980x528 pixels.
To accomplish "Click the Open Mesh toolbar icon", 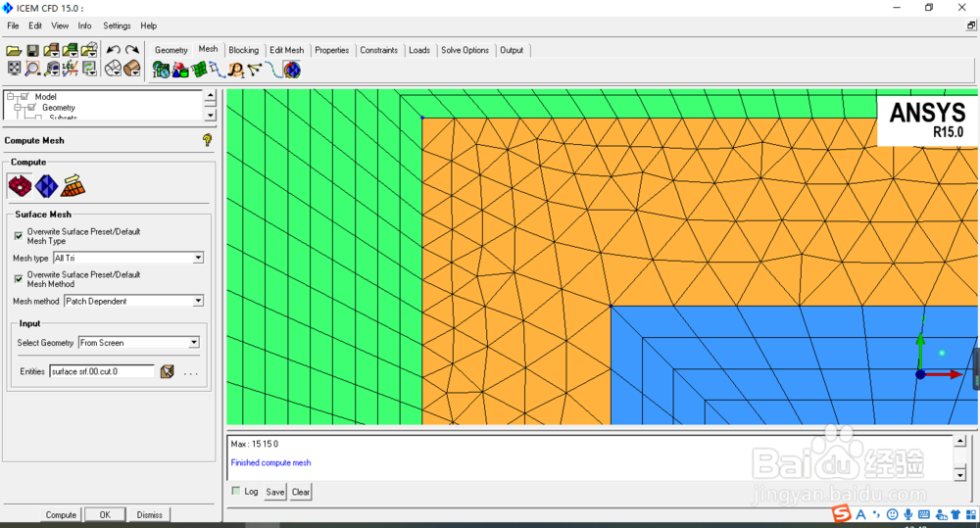I will pos(70,50).
